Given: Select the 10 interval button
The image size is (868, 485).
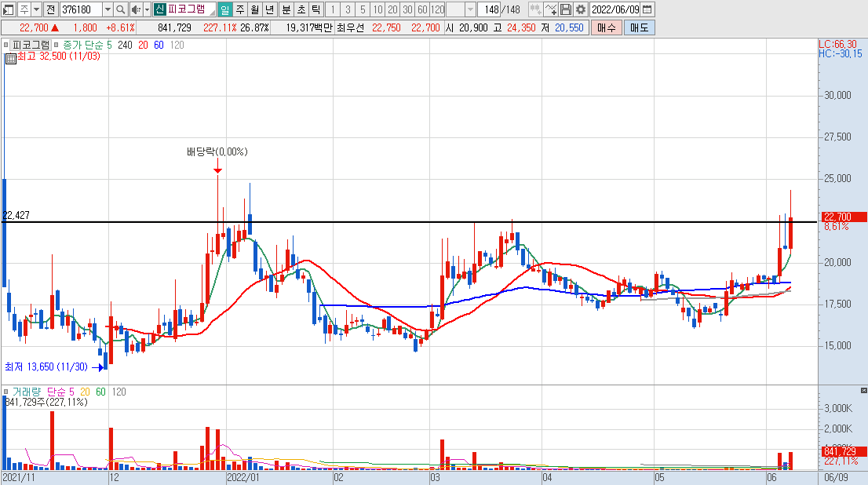Looking at the screenshot, I should point(377,9).
